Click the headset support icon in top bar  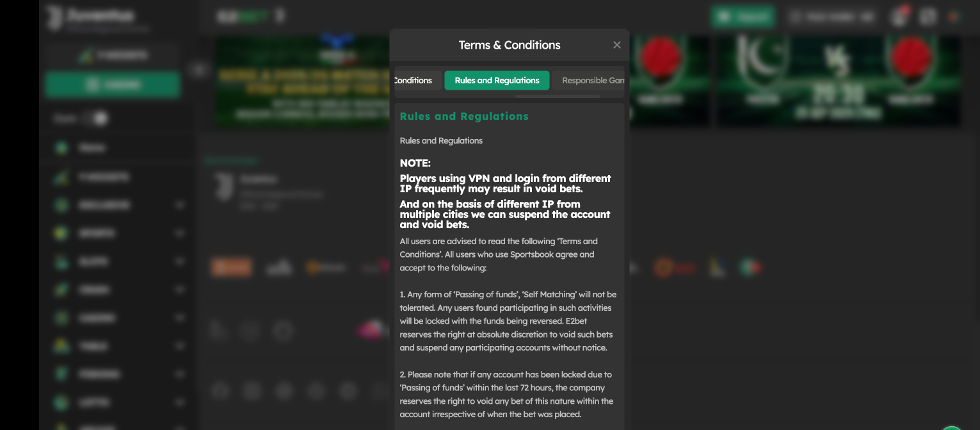[x=927, y=17]
